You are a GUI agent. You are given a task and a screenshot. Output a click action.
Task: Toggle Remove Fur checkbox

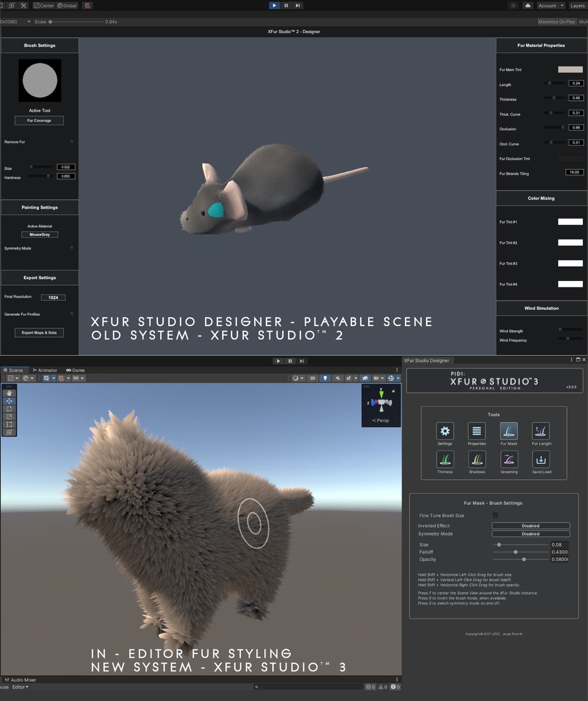[72, 142]
